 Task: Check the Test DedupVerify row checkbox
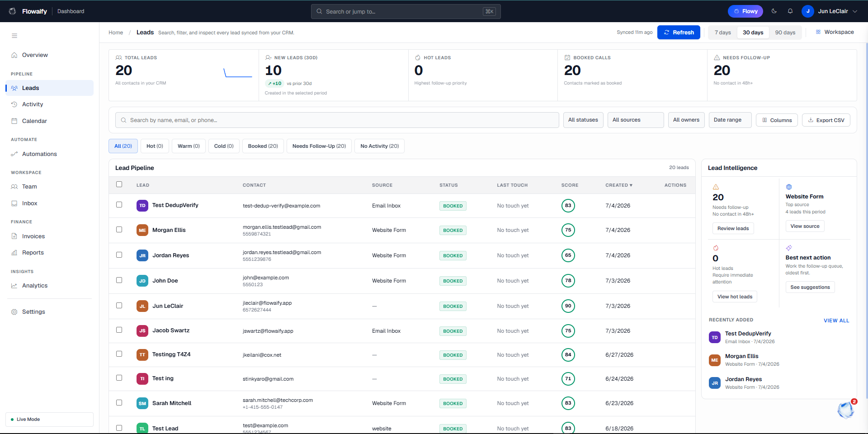pyautogui.click(x=119, y=205)
